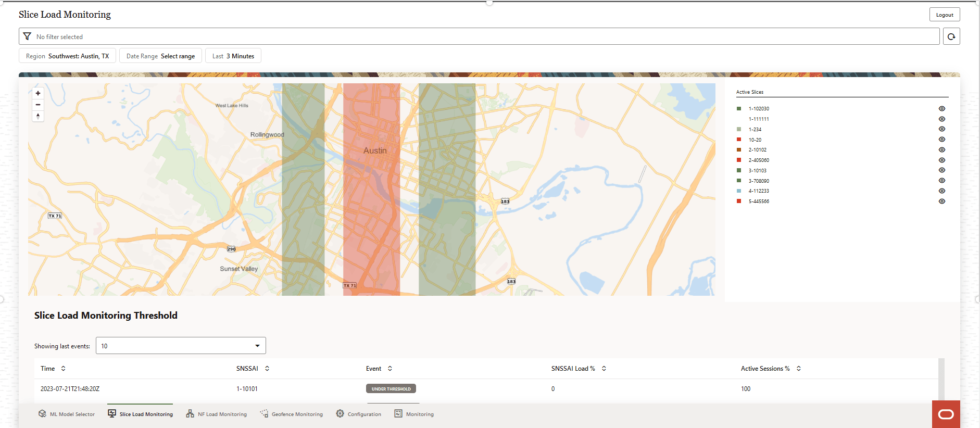Click the orange swatch for slice 2-10102
Screen dimensions: 980x428
[x=739, y=150]
